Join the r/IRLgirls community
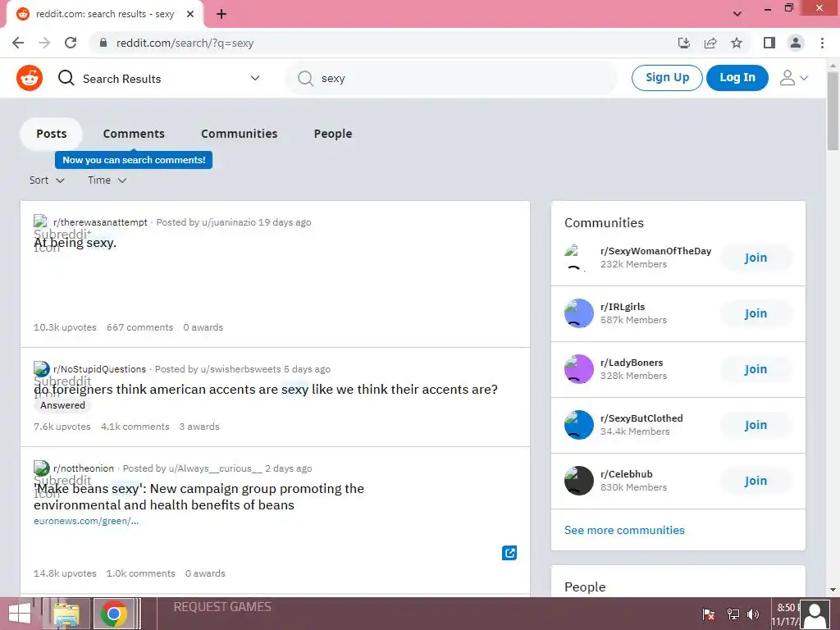 pyautogui.click(x=756, y=313)
